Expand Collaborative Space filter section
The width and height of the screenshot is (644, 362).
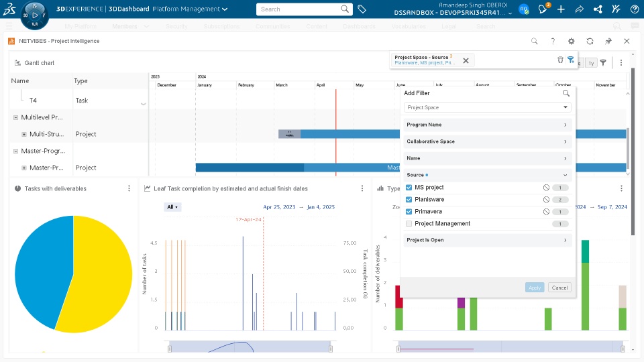[488, 141]
